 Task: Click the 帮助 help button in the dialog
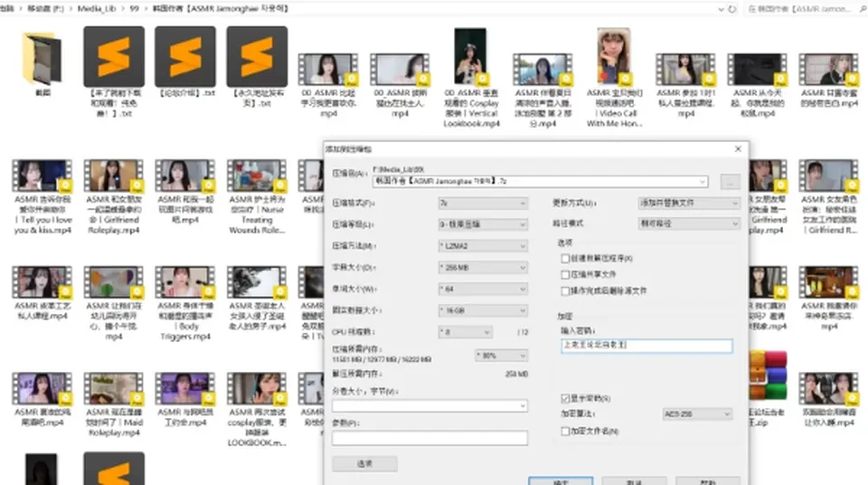[708, 481]
